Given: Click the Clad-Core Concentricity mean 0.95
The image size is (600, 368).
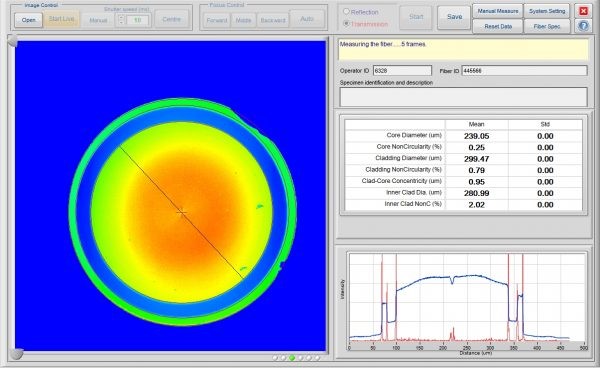Looking at the screenshot, I should click(x=476, y=182).
